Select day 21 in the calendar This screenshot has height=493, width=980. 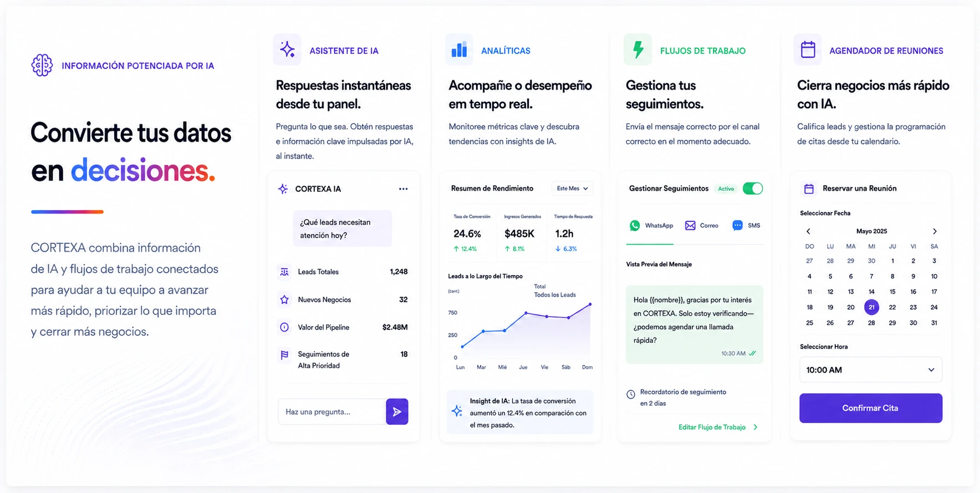click(871, 307)
